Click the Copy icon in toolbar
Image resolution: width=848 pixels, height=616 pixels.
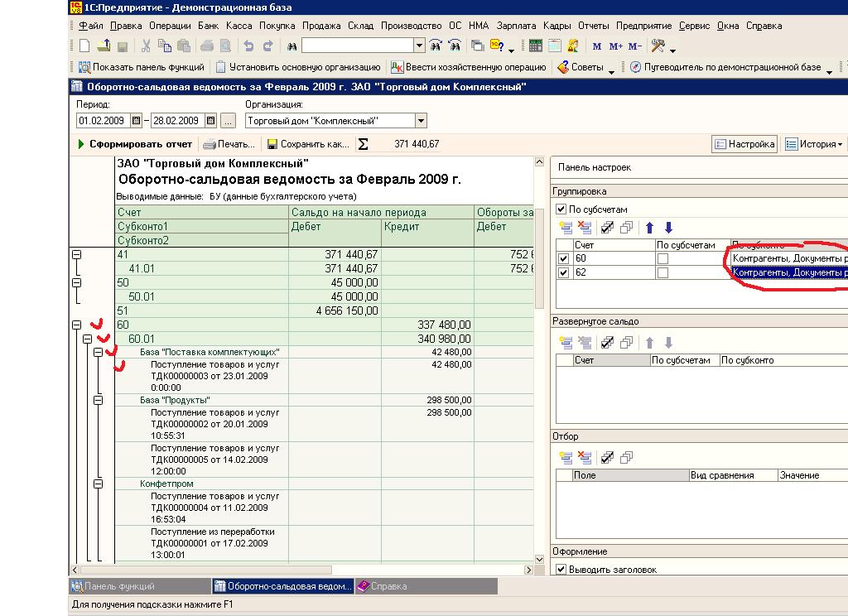[x=165, y=46]
